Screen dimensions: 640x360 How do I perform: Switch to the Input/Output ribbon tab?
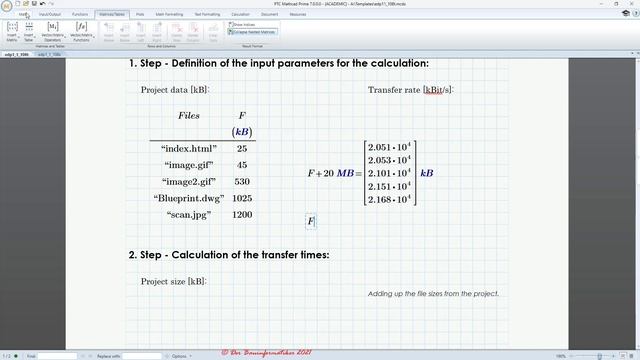pos(50,14)
